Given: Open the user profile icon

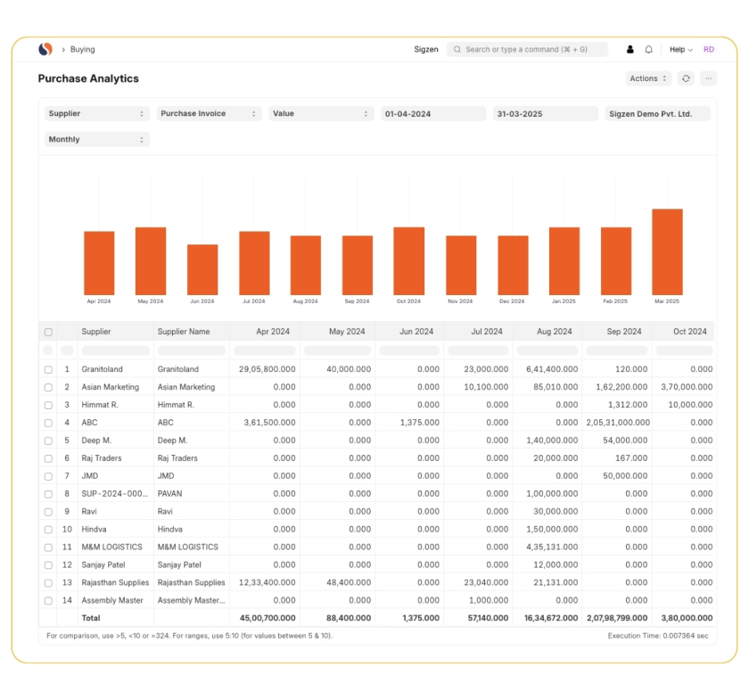Looking at the screenshot, I should (x=630, y=50).
